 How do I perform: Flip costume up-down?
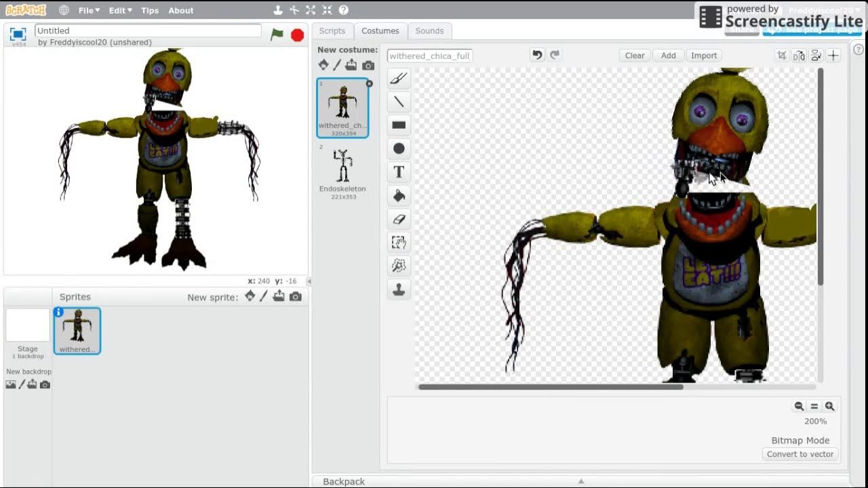[816, 56]
